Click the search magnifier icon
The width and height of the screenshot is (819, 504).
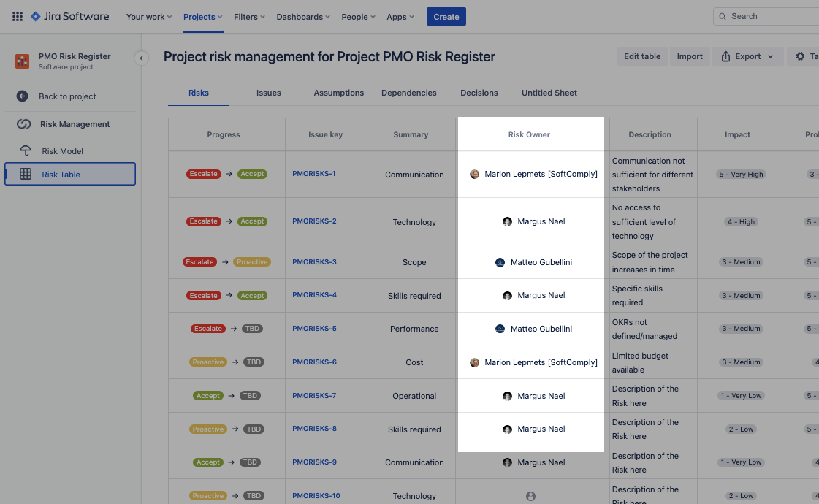coord(722,15)
